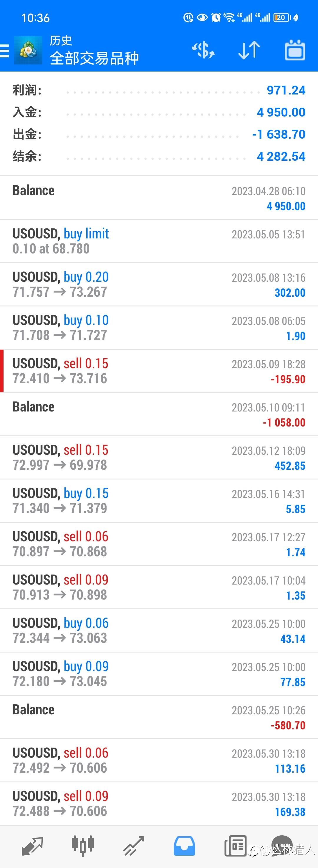Open the buy 0.09 trade with 77.85 profit

[x=159, y=674]
